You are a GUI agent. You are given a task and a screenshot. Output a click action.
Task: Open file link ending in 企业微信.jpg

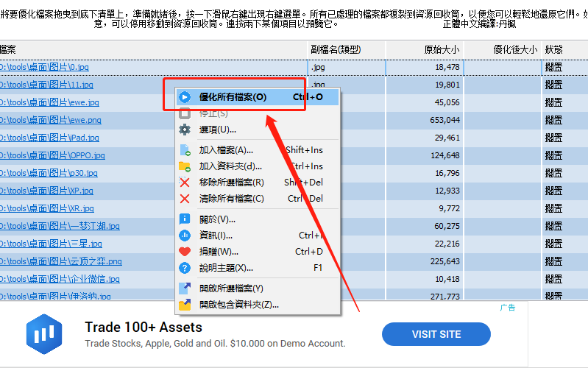pos(60,279)
